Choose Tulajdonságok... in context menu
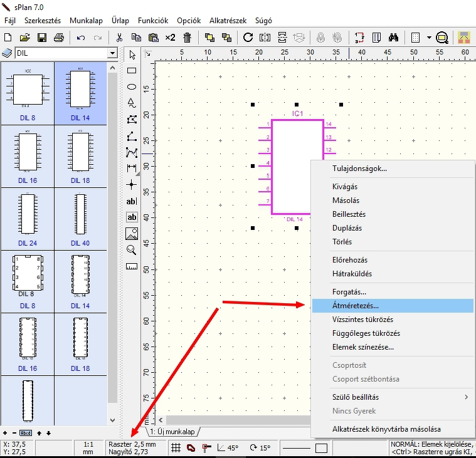The image size is (476, 458). click(x=393, y=169)
